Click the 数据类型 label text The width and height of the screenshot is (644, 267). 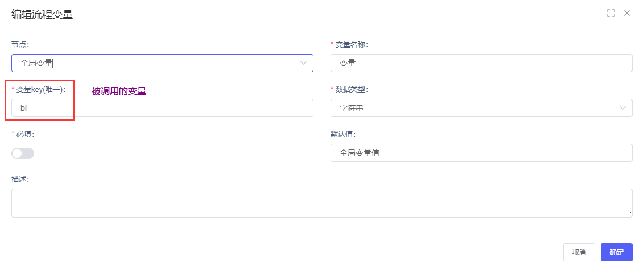[352, 89]
